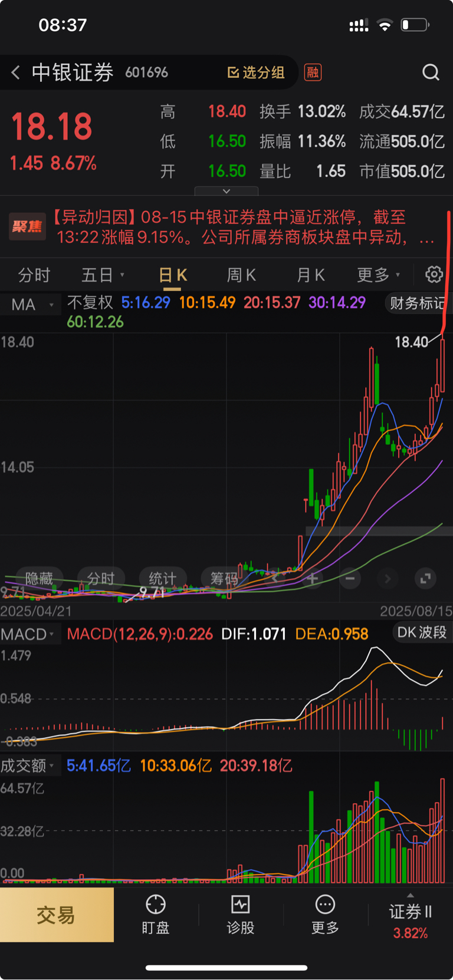Image resolution: width=453 pixels, height=980 pixels.
Task: Tap 统计 statistics button on chart
Action: (x=162, y=578)
